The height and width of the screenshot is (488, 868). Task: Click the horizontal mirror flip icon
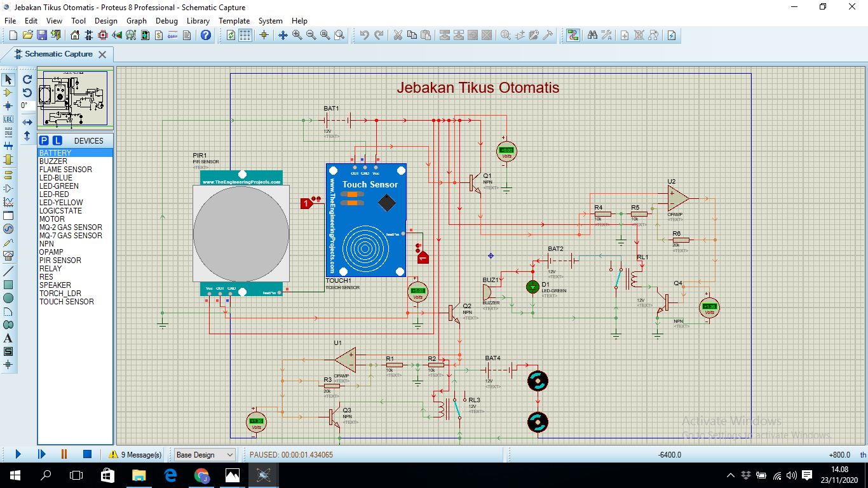[x=27, y=122]
